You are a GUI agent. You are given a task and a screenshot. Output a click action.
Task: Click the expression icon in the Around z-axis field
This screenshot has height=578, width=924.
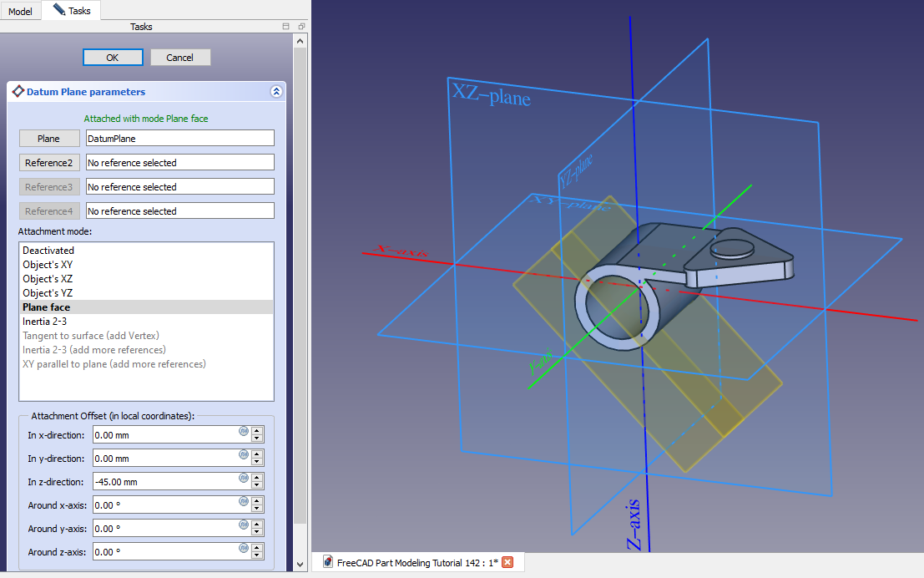click(x=243, y=550)
